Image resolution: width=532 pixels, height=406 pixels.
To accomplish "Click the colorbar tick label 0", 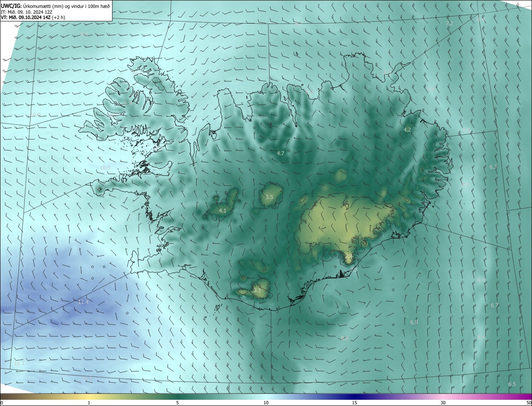I will (2, 403).
